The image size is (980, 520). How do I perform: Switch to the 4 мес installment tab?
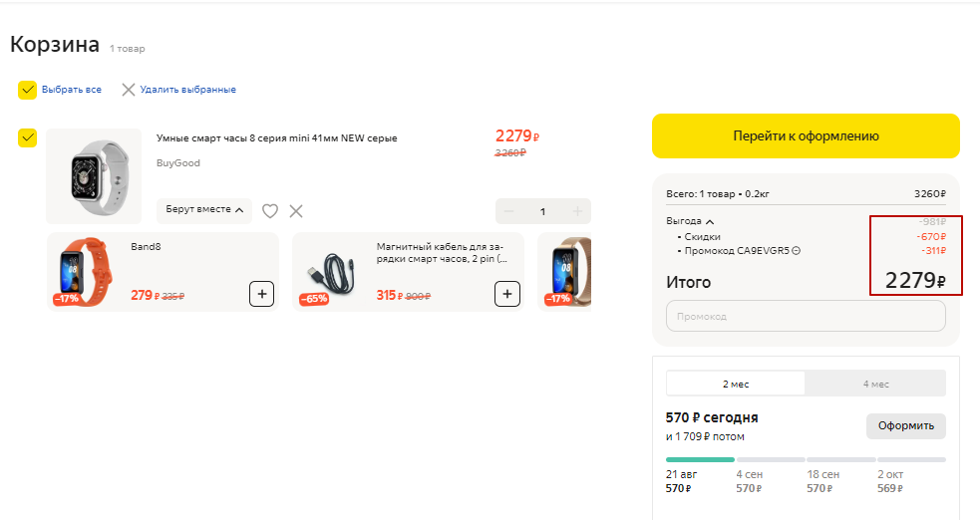[875, 384]
